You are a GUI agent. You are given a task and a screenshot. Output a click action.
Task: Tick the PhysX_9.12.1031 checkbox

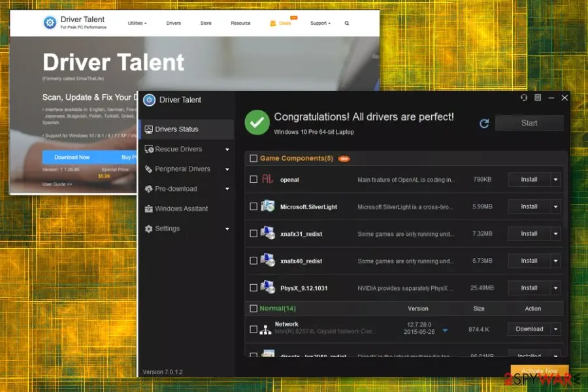click(x=253, y=287)
